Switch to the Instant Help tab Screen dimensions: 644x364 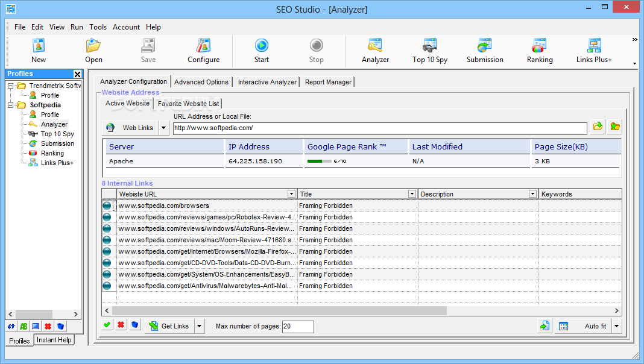click(x=54, y=340)
